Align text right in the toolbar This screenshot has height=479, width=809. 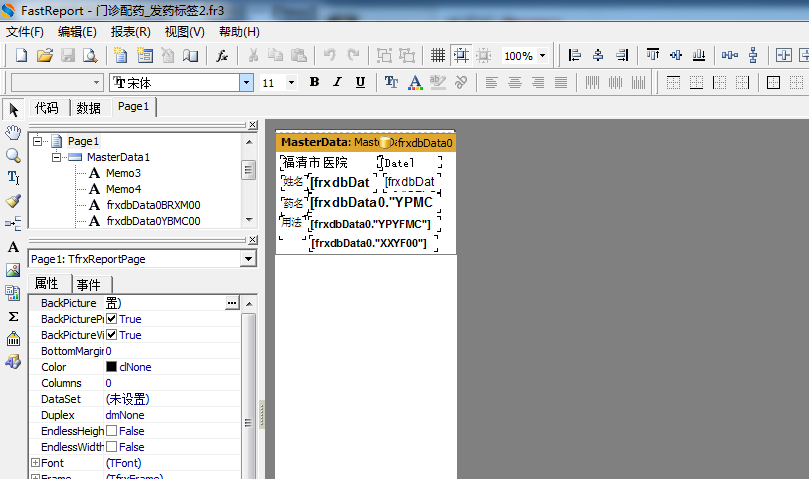tap(538, 82)
